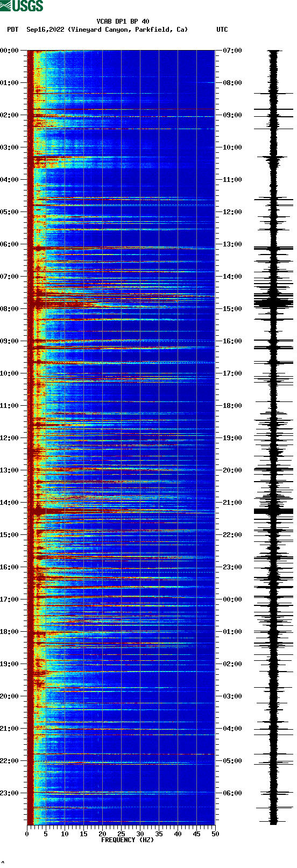The image size is (297, 868).
Task: Click the UTC time label 09:00 on right axis
Action: click(232, 115)
